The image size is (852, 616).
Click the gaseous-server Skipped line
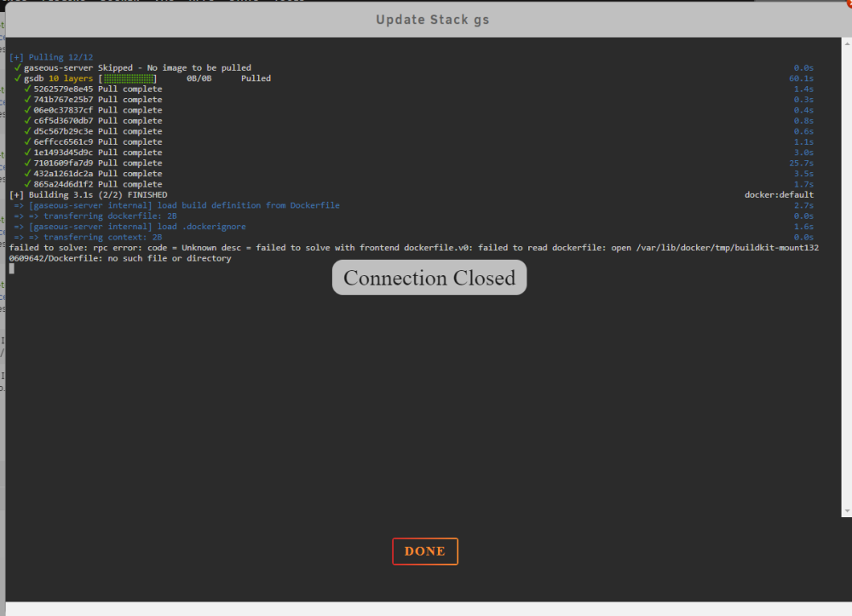(133, 68)
